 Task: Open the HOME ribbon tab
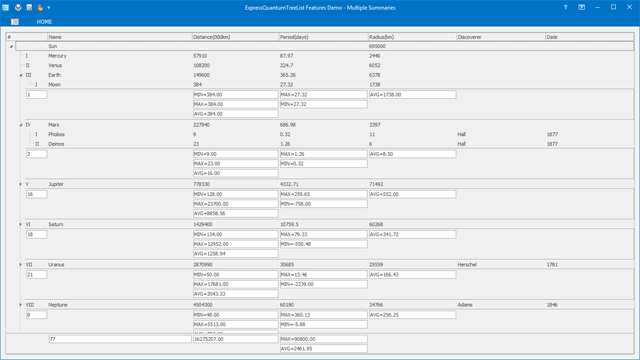44,22
